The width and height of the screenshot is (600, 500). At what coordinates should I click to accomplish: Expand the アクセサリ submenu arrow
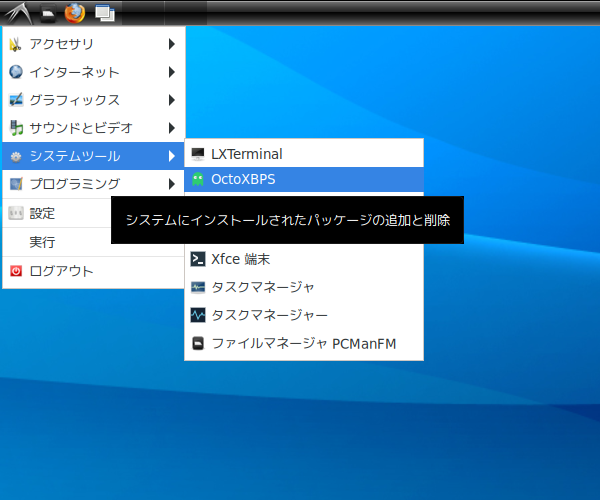[172, 44]
